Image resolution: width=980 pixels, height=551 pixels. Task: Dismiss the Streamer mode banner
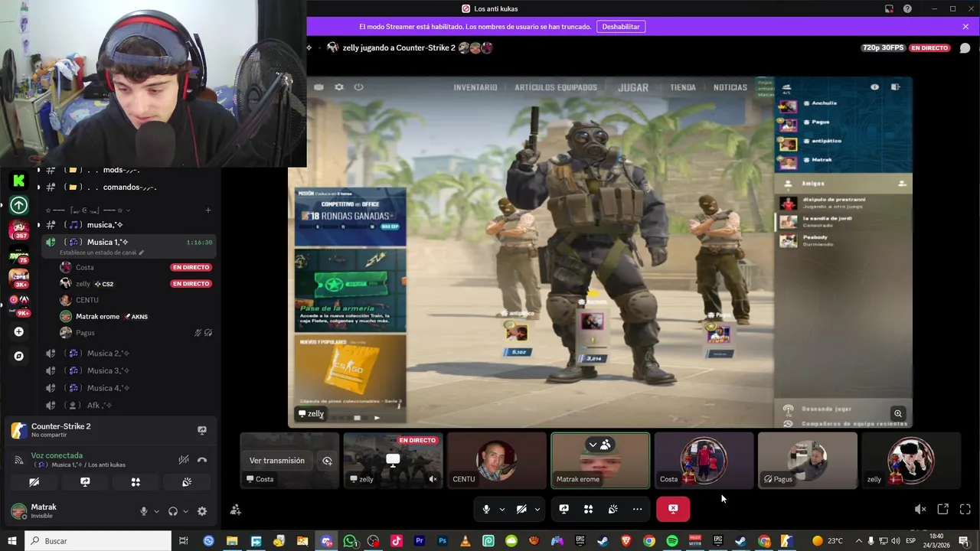tap(965, 26)
